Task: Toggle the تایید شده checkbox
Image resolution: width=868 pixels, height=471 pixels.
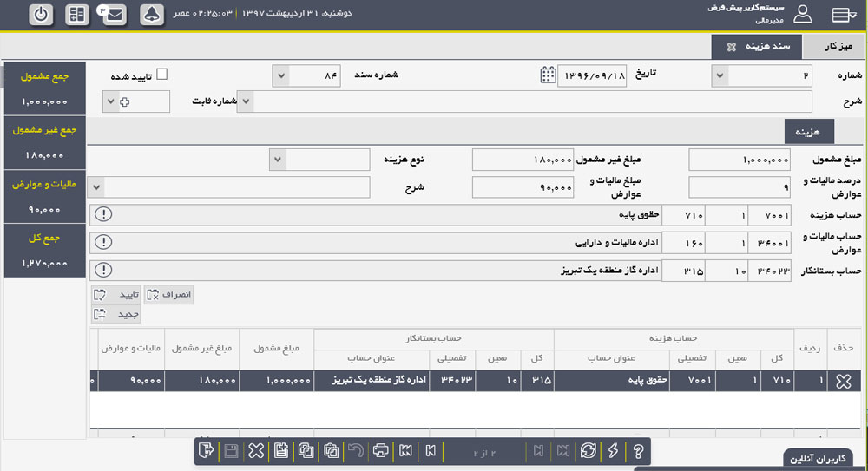Action: click(161, 75)
